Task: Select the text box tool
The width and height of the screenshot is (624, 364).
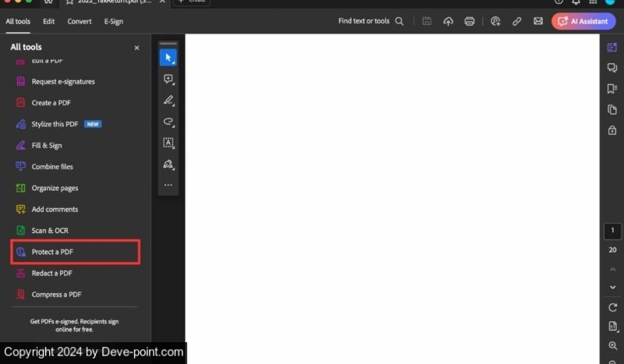Action: [168, 143]
